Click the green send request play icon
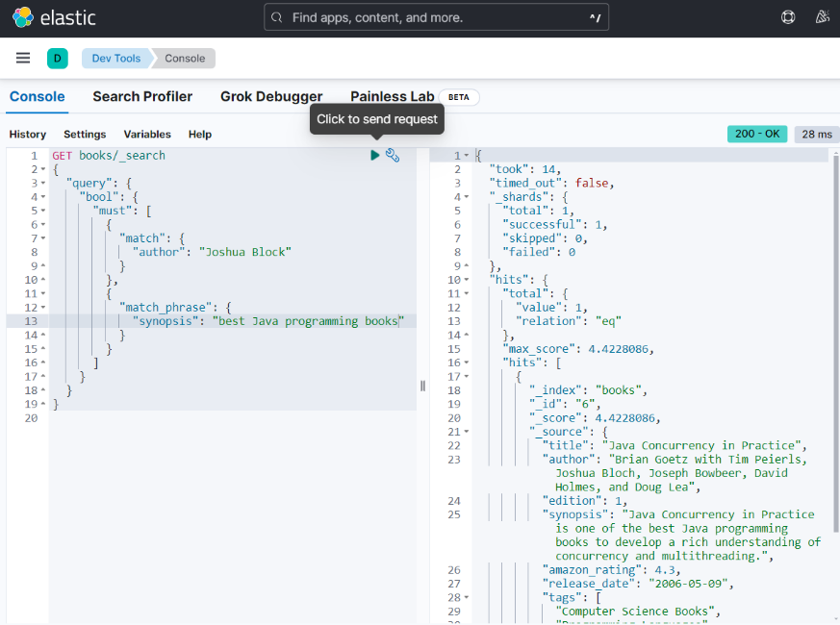The image size is (840, 625). point(374,156)
